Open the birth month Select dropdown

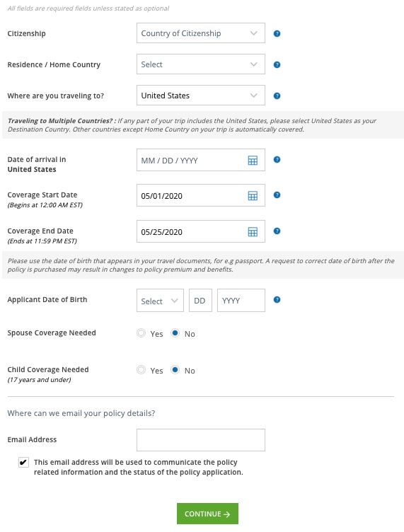(160, 301)
